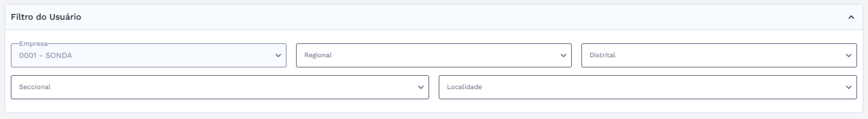Click the Regional field chevron icon

pyautogui.click(x=563, y=56)
